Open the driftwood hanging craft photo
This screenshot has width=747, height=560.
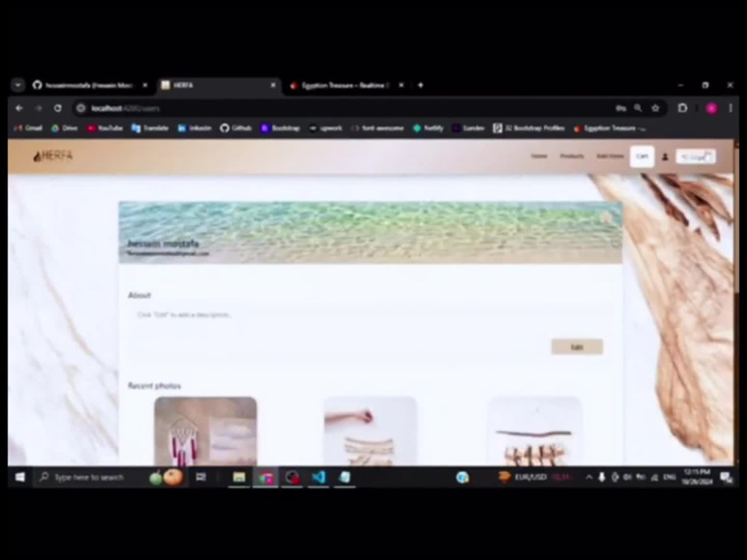535,431
